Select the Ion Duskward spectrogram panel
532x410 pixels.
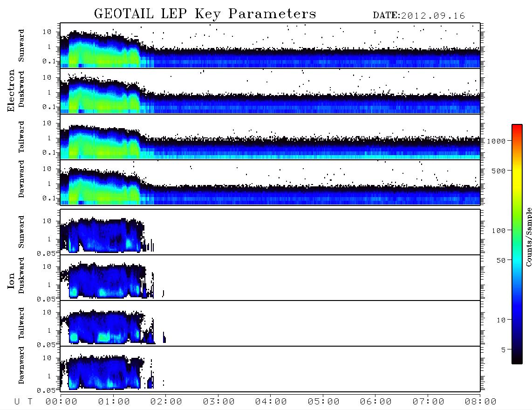270,278
